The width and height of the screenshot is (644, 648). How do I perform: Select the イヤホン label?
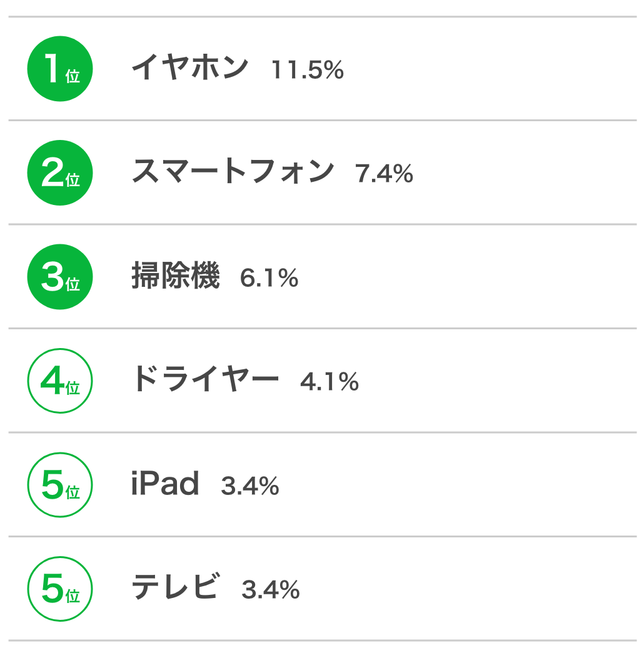coord(190,67)
